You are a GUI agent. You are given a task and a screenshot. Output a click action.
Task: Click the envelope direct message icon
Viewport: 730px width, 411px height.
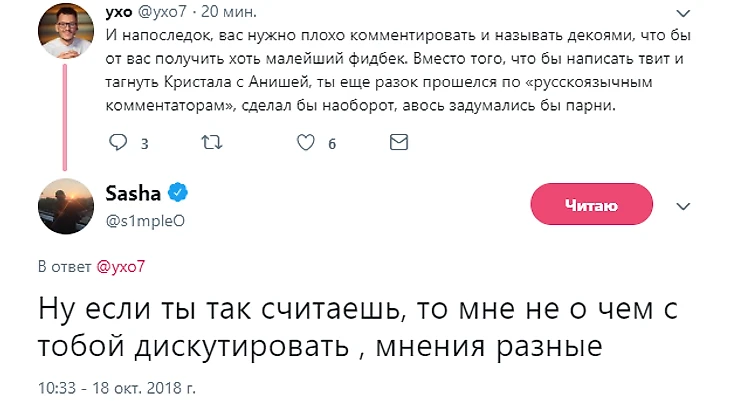point(400,143)
